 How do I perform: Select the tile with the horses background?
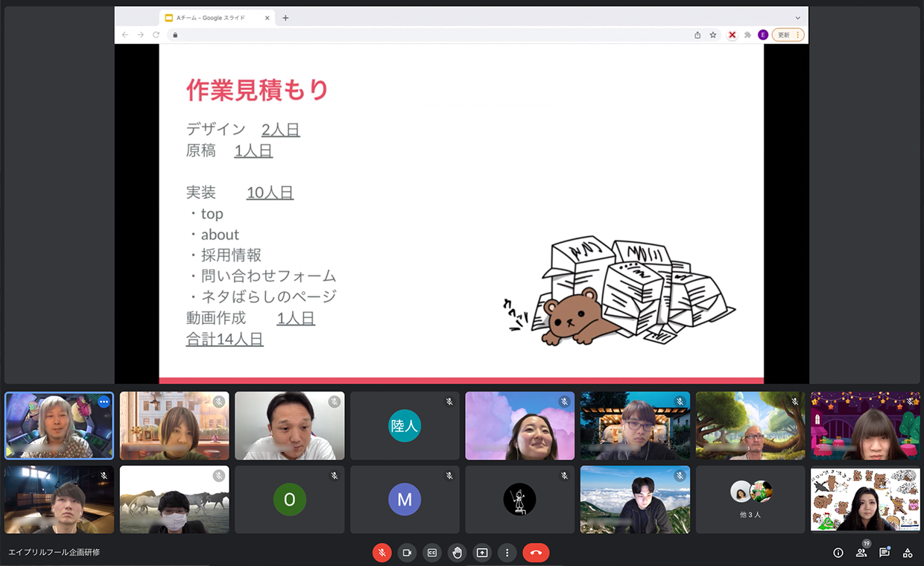(x=174, y=500)
